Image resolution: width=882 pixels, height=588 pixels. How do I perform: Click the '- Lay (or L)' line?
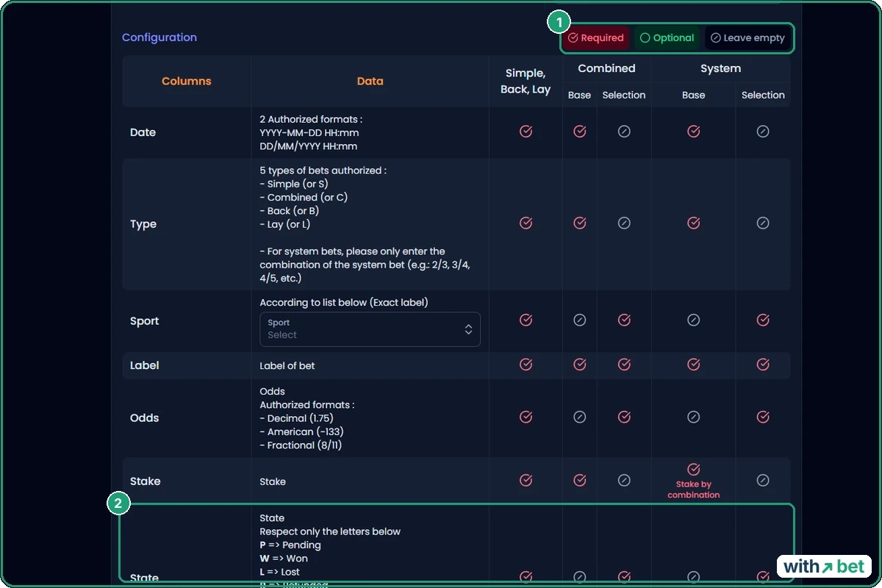[284, 224]
